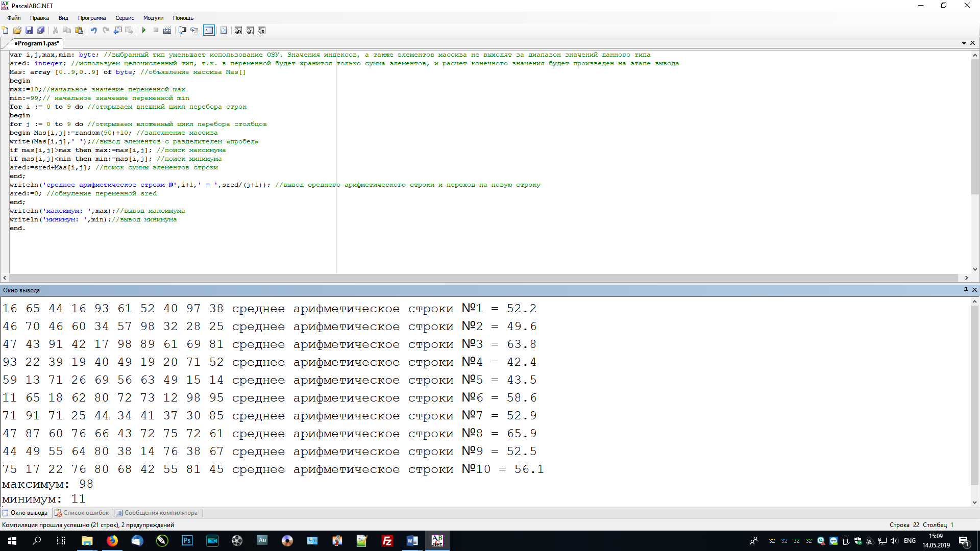980x551 pixels.
Task: Click the code formatting icon
Action: (x=224, y=31)
